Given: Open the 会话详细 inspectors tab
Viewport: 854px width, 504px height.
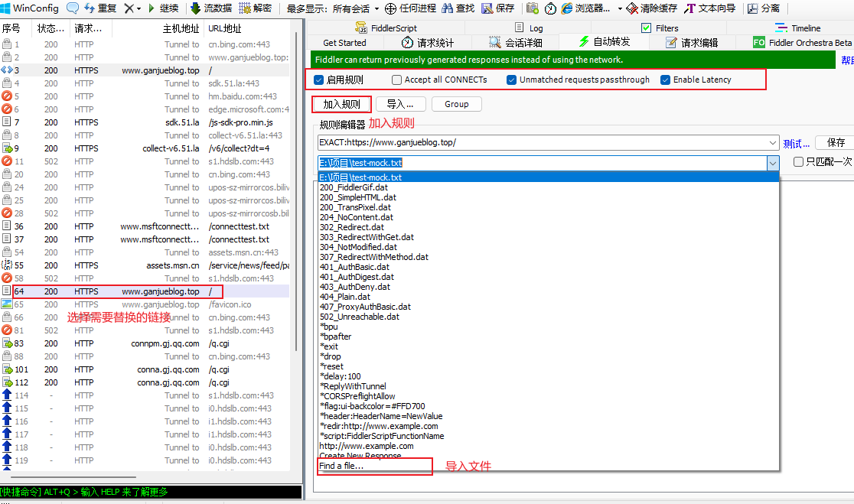Looking at the screenshot, I should coord(515,43).
